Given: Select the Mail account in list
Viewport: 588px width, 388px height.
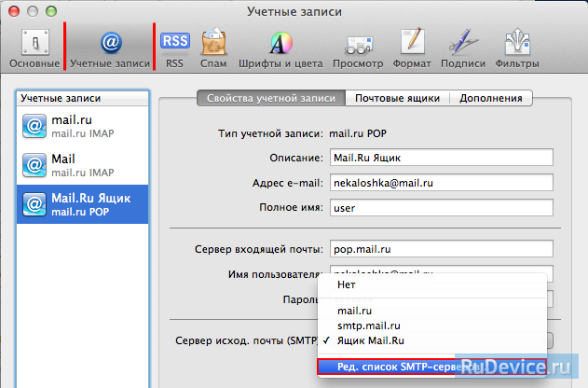Looking at the screenshot, I should (x=83, y=165).
